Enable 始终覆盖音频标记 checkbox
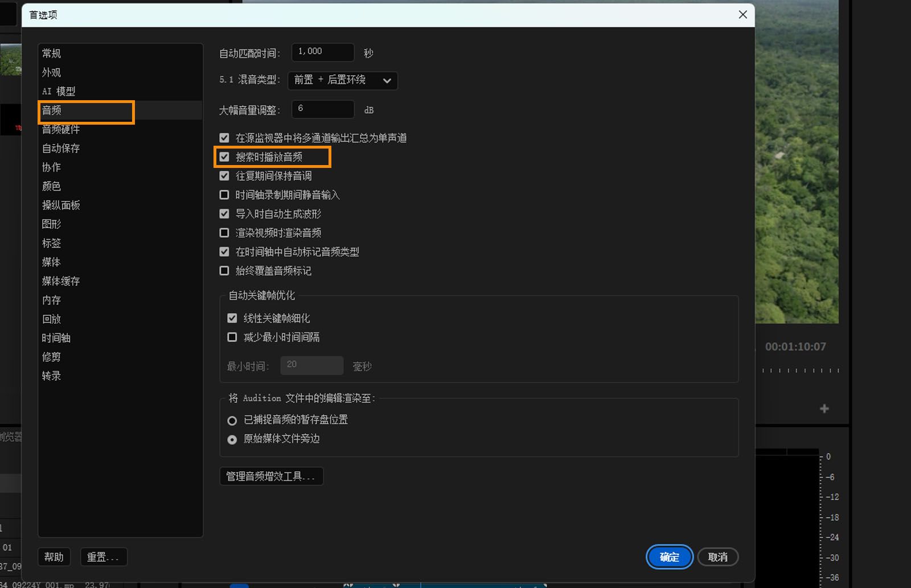 [224, 270]
